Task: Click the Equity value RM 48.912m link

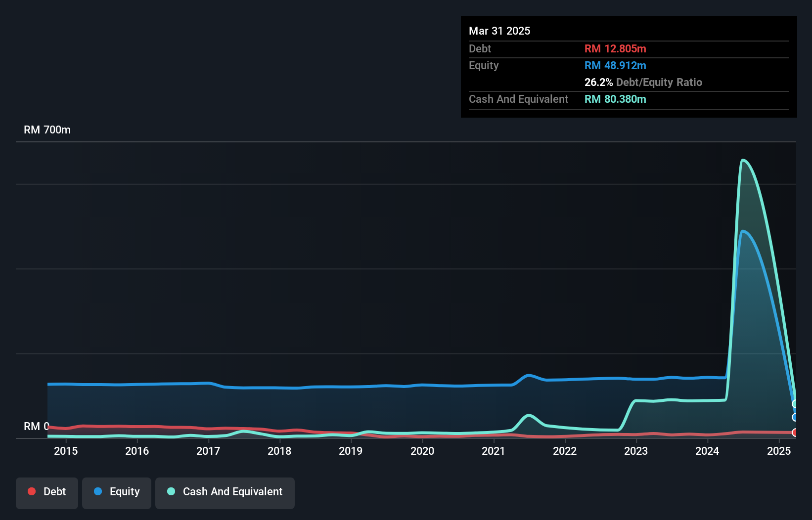Action: pyautogui.click(x=615, y=65)
